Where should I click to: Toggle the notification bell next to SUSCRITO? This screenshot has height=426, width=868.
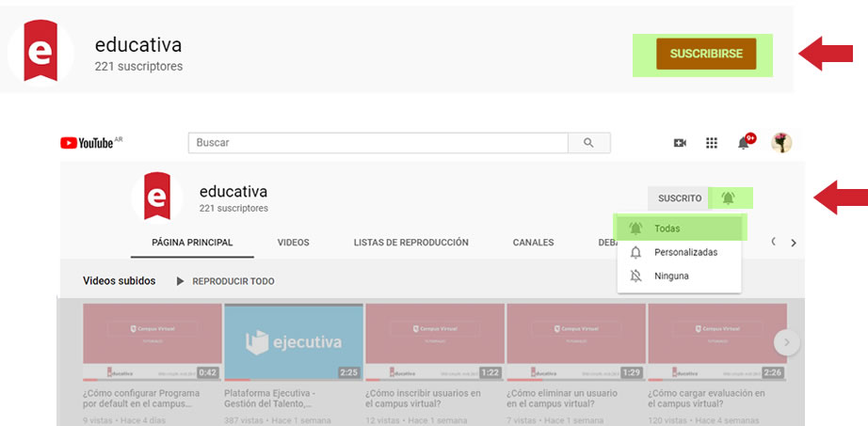[x=728, y=198]
